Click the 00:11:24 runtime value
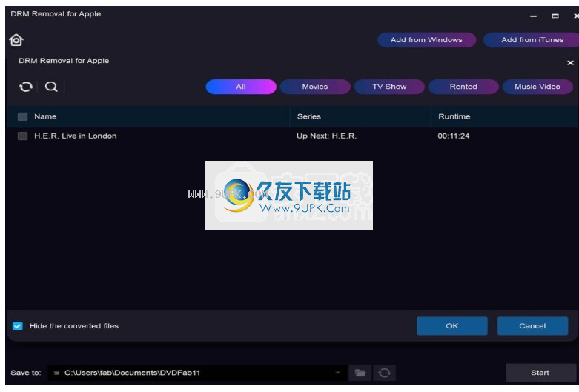This screenshot has height=392, width=579. (x=454, y=136)
